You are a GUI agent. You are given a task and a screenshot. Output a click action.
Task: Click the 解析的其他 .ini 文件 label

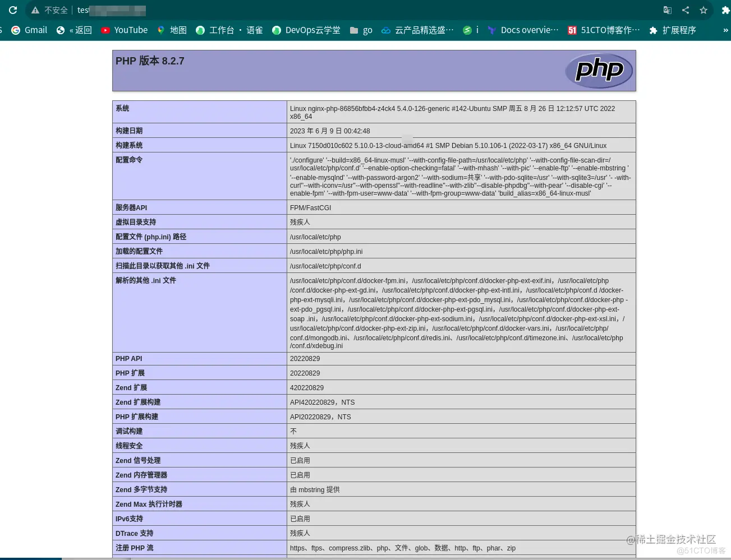pos(146,280)
